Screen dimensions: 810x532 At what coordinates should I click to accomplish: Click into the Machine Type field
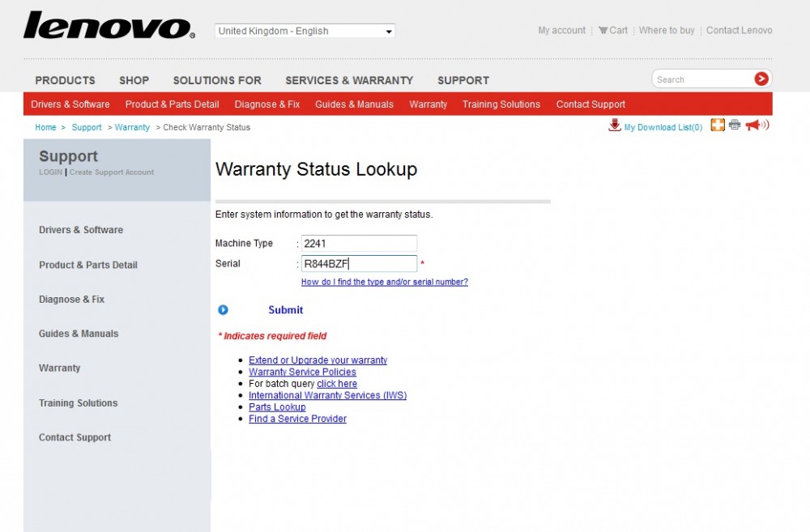358,244
